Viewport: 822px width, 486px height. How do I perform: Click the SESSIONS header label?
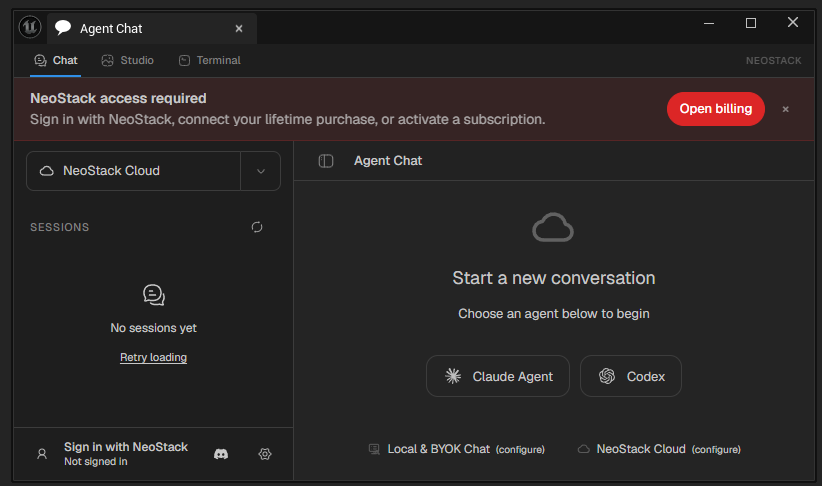pyautogui.click(x=60, y=227)
